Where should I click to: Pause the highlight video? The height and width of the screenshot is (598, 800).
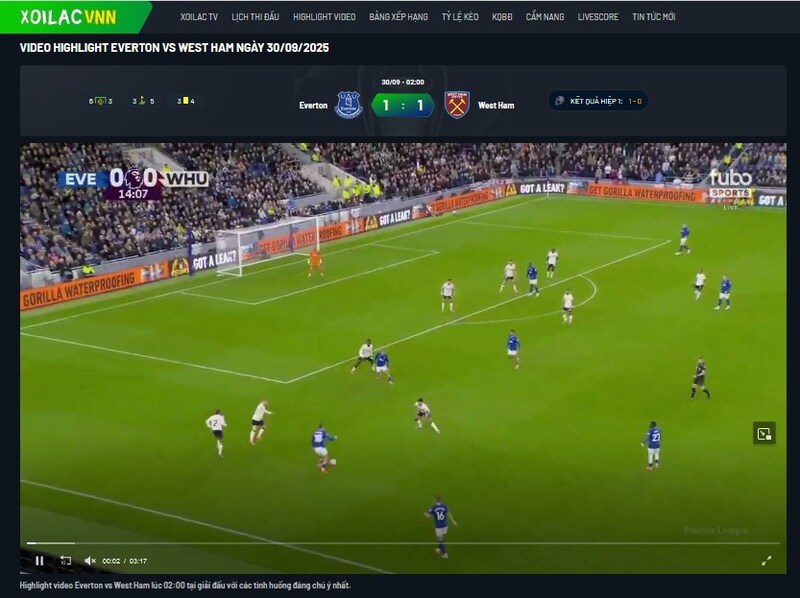(x=39, y=561)
